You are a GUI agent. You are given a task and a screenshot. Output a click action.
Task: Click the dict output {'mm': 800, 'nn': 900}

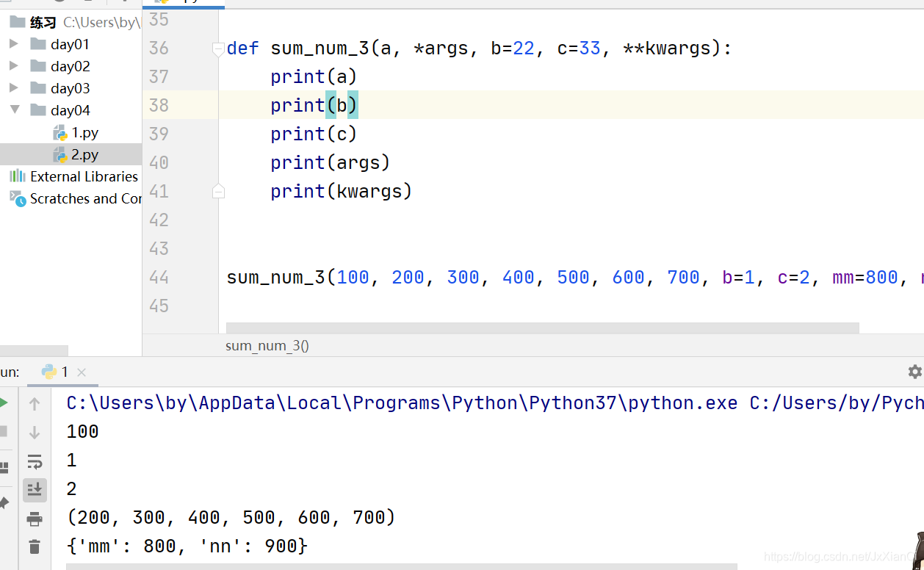(187, 546)
